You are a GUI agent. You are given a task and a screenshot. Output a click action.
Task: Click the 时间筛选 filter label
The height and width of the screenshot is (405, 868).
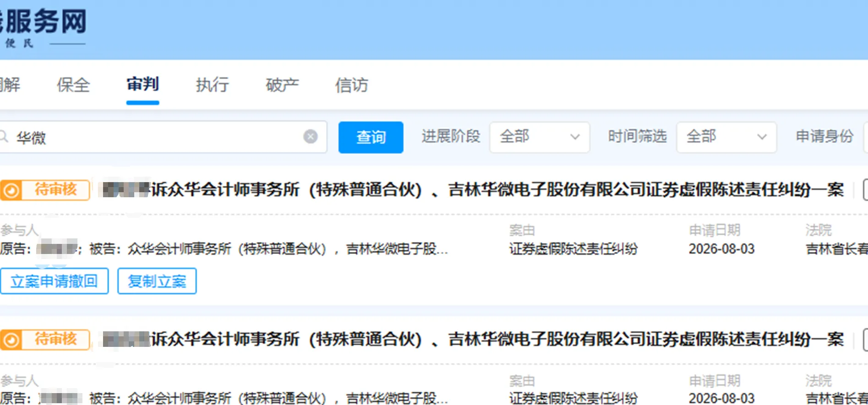pyautogui.click(x=638, y=136)
